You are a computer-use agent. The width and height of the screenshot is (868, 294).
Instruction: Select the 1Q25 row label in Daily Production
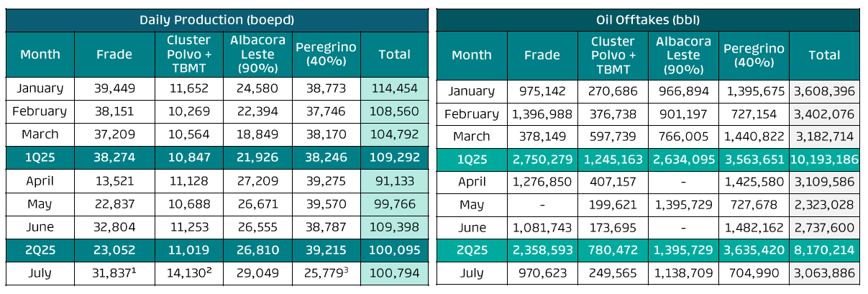tap(40, 157)
